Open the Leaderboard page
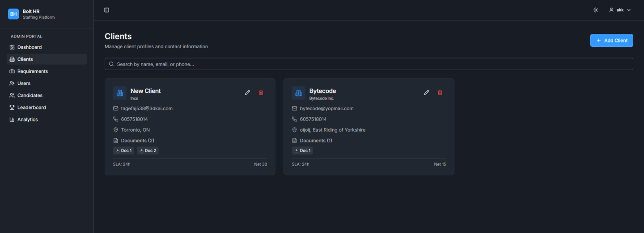Screen dimensions: 644x233 click(31, 108)
